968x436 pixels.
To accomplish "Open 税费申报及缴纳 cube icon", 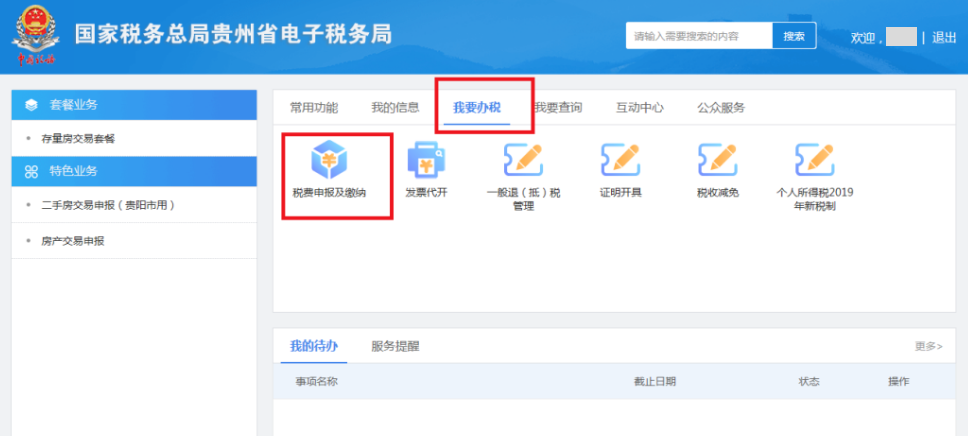I will point(329,159).
